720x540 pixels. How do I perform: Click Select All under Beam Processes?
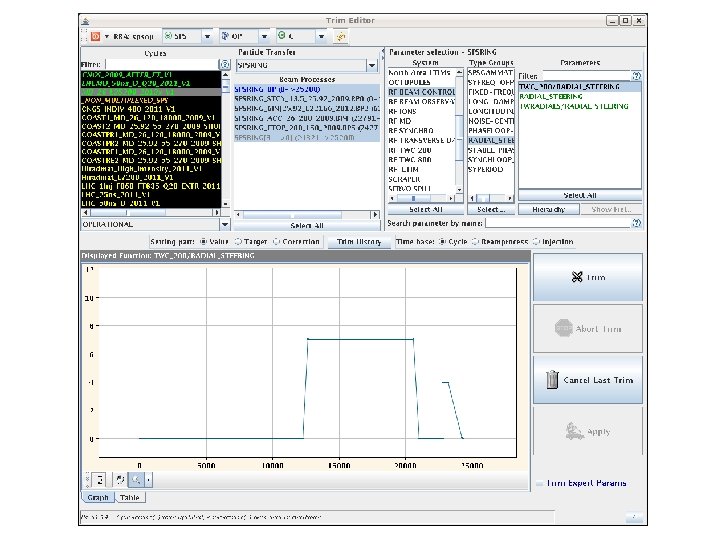tap(307, 225)
